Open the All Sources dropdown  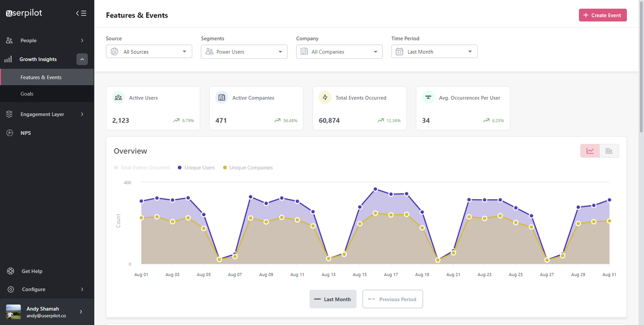click(149, 51)
